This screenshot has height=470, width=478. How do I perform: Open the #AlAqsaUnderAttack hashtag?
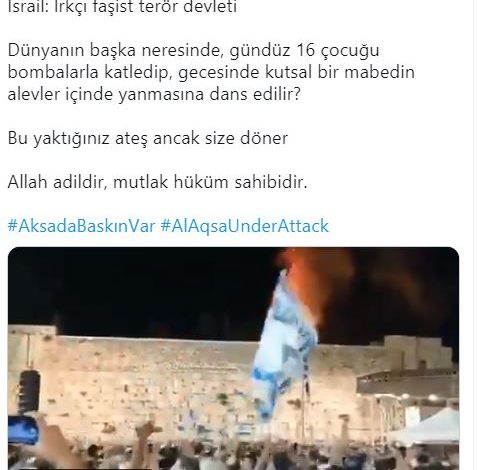pos(245,226)
